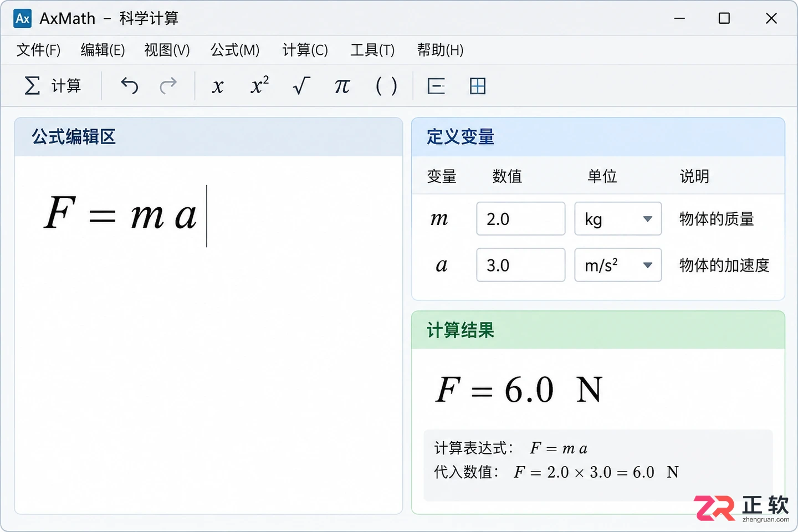Open the 帮助(H) menu

(x=440, y=50)
